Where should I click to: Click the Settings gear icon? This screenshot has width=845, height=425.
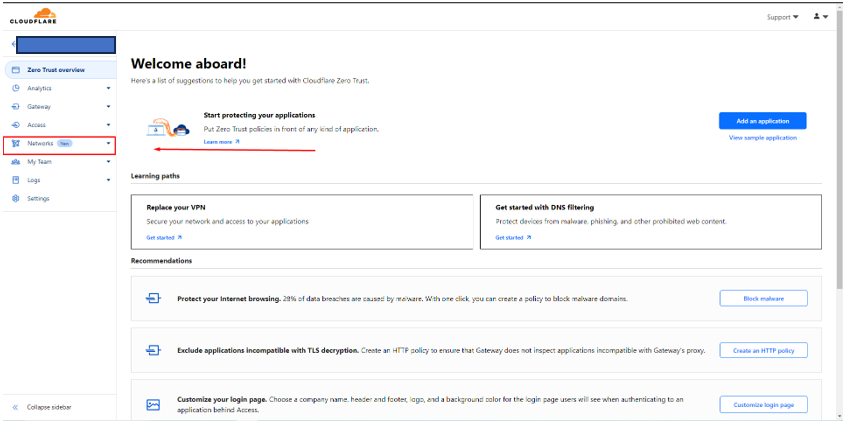tap(16, 198)
